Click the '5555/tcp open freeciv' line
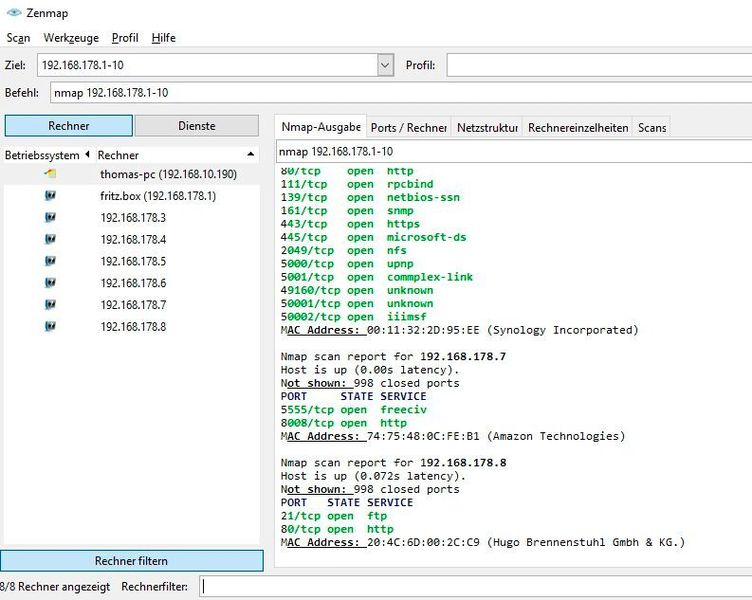 tap(353, 410)
